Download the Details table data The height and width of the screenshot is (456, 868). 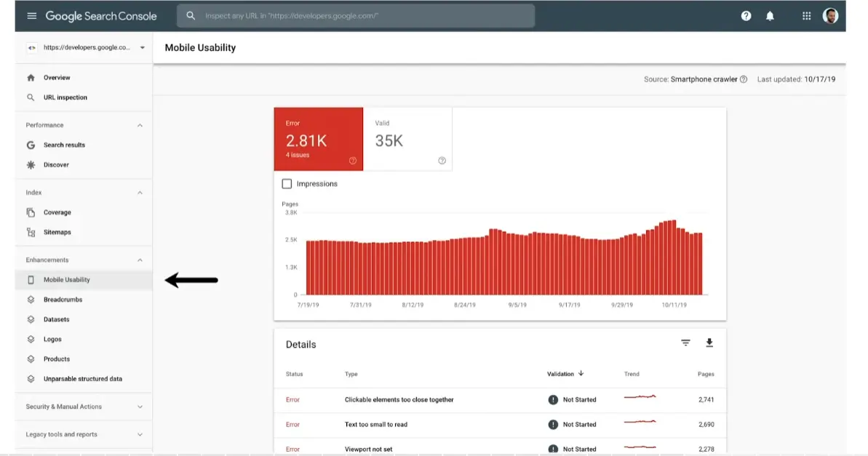click(709, 343)
